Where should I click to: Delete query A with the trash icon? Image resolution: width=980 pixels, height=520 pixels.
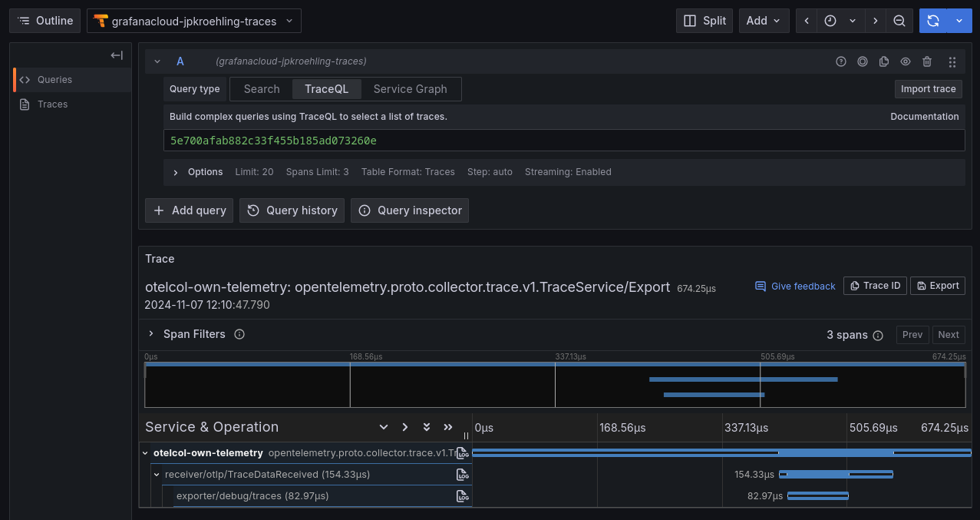point(927,61)
